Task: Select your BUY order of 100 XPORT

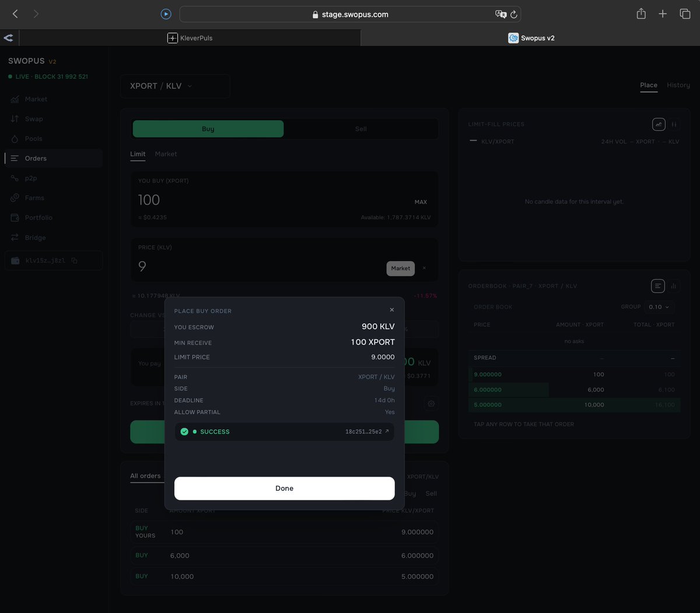Action: 285,532
